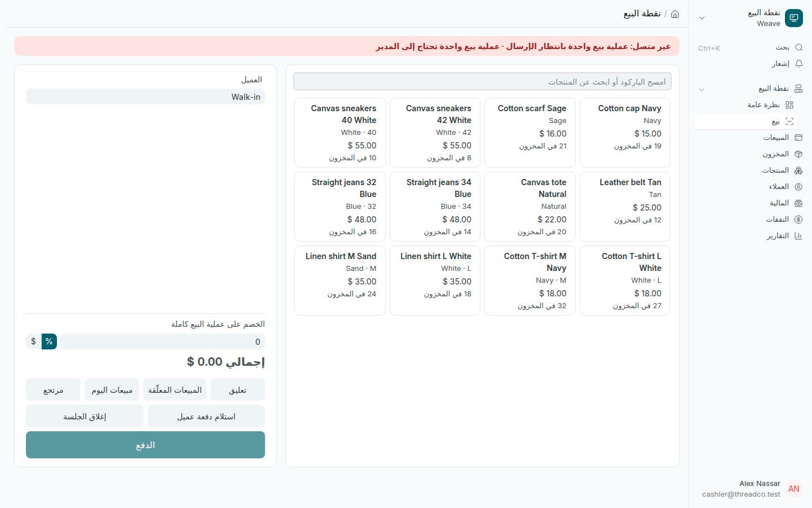Switch discount type to dollar ($)
The image size is (812, 508).
click(x=33, y=341)
